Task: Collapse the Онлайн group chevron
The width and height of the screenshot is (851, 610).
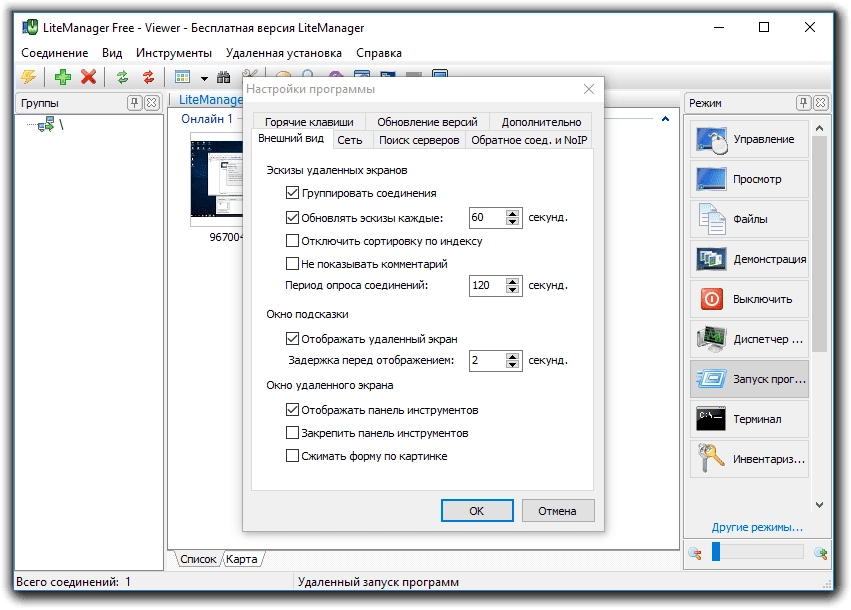Action: pos(665,119)
